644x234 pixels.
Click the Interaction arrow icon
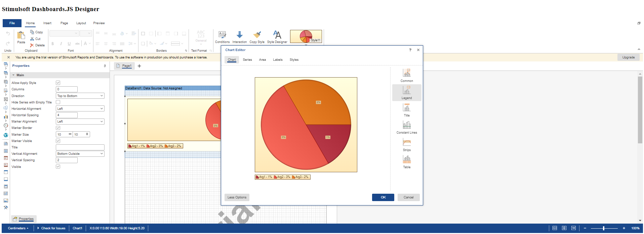[239, 35]
